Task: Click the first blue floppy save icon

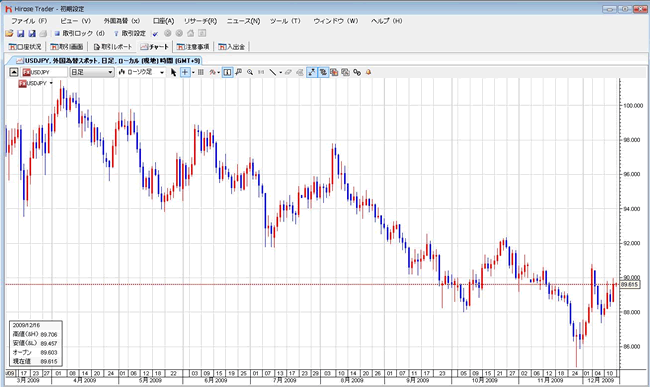Action: pos(20,33)
